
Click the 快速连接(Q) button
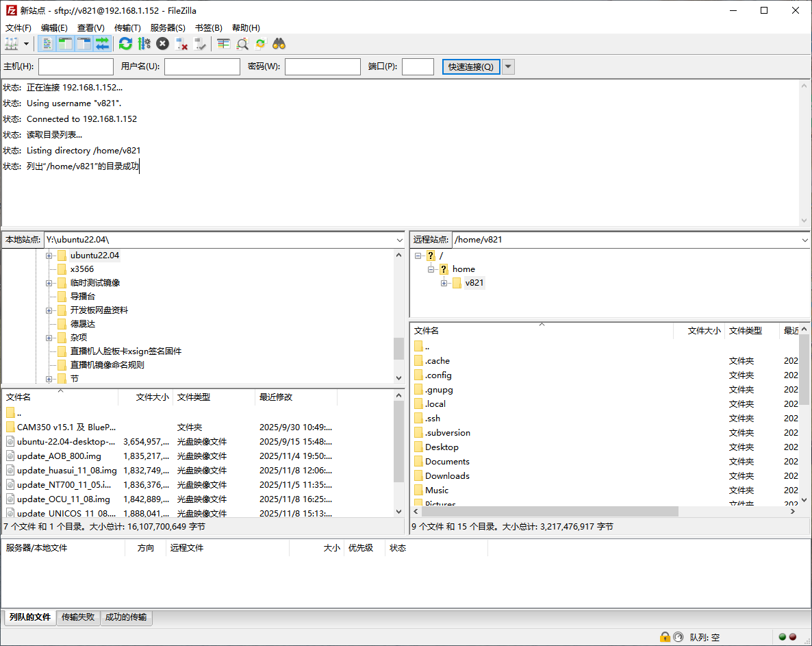click(x=471, y=67)
